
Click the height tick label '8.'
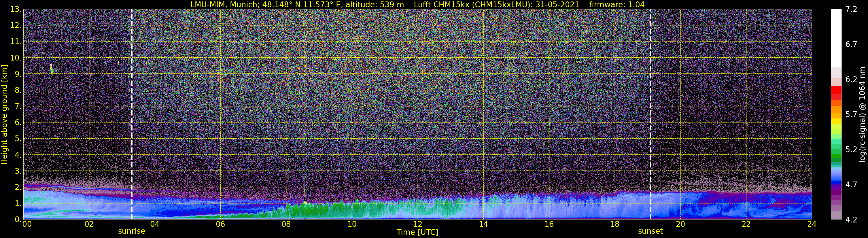tap(18, 90)
